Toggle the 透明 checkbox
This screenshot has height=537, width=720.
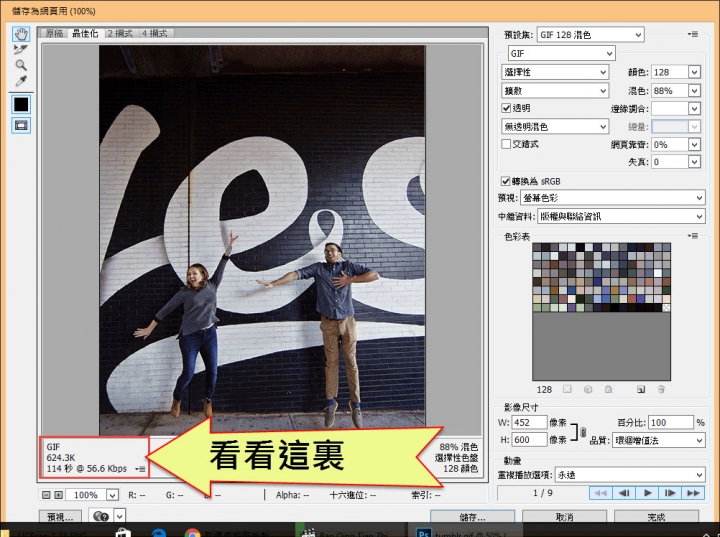(x=506, y=108)
